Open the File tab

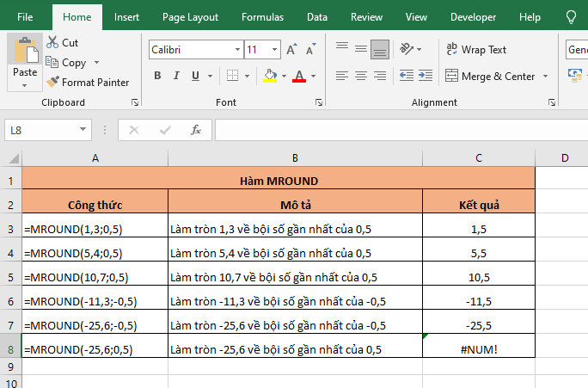point(25,17)
